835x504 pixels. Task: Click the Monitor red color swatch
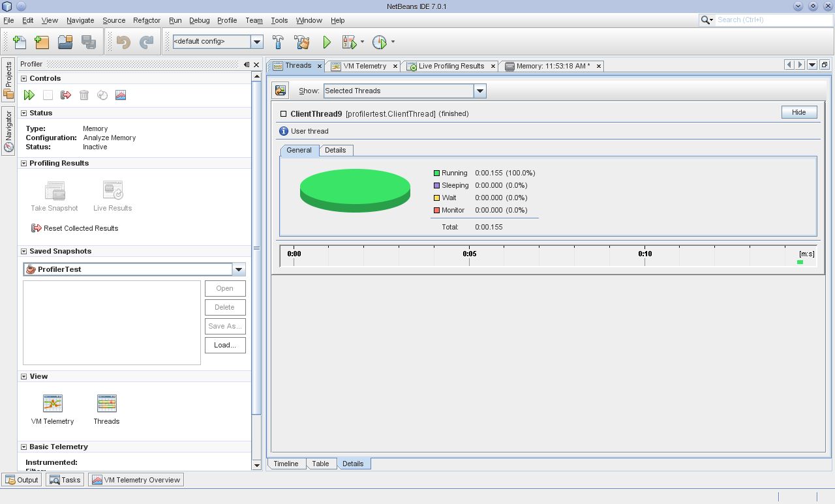[436, 211]
